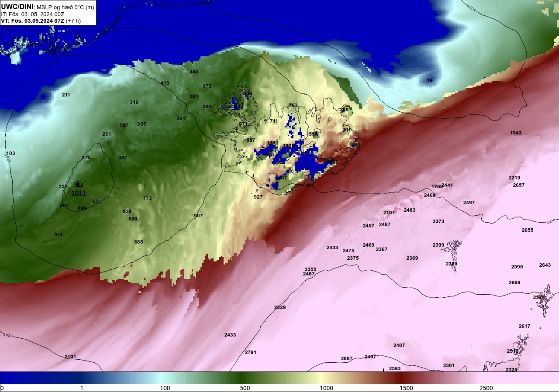This screenshot has height=392, width=559.
Task: Click the height value 2595
Action: [x=517, y=267]
